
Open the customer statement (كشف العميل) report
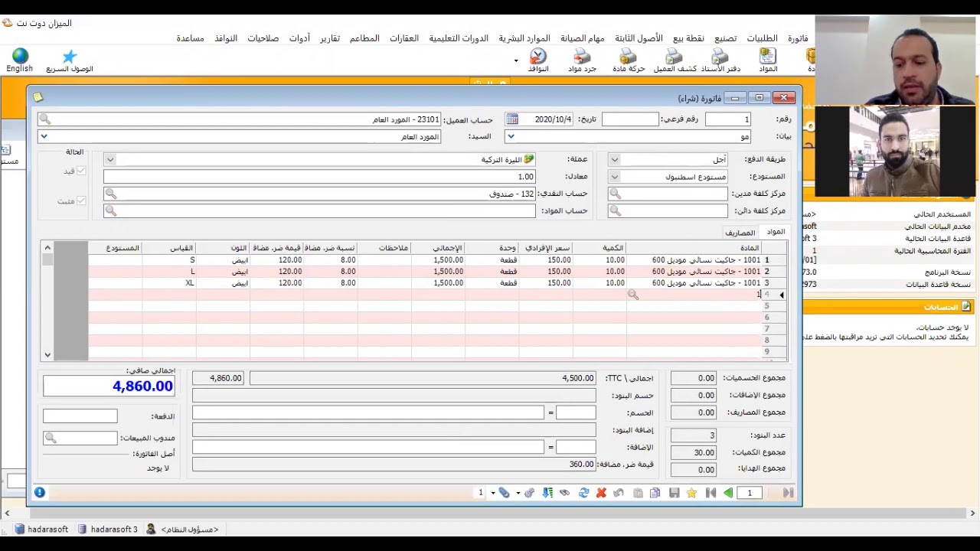tap(675, 60)
